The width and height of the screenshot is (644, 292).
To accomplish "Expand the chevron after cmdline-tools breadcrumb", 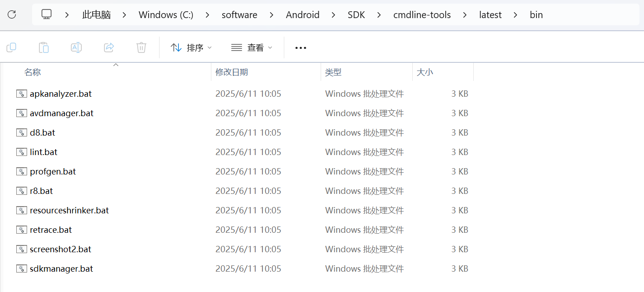I will tap(465, 15).
